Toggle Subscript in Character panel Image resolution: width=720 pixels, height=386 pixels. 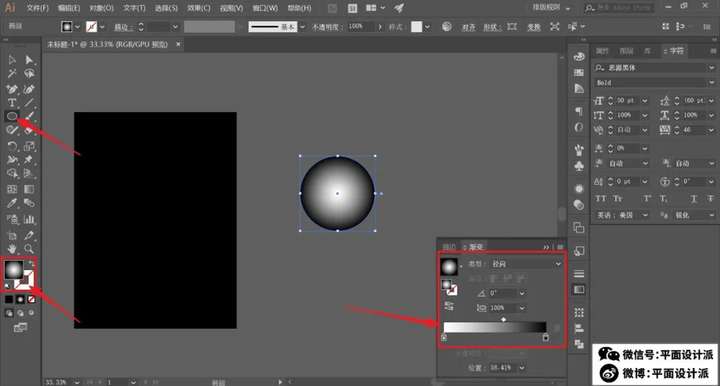point(664,199)
